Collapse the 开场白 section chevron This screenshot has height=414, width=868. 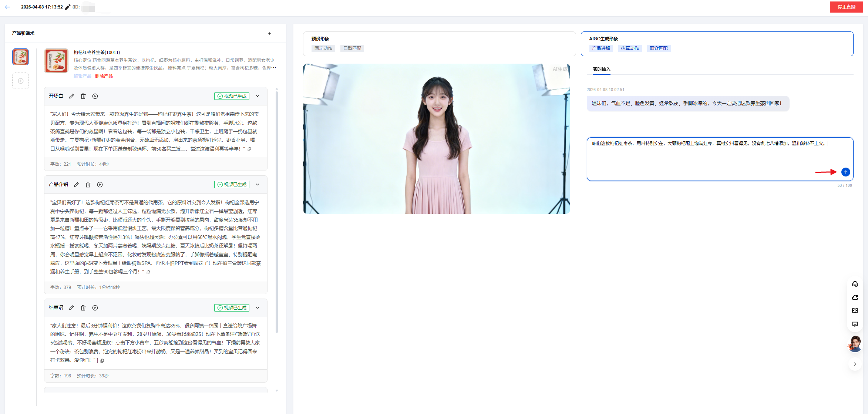point(258,96)
